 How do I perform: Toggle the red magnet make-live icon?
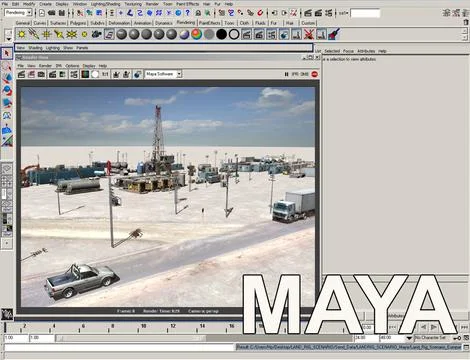pyautogui.click(x=260, y=13)
